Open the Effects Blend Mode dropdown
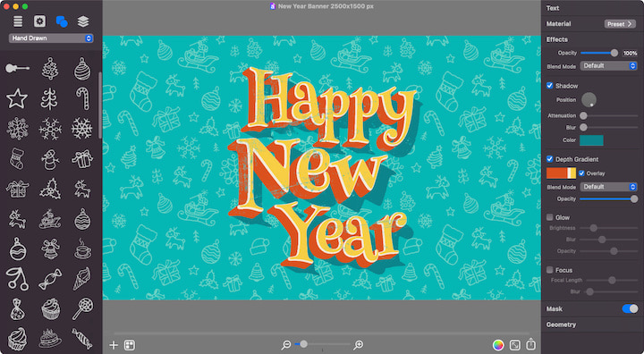The image size is (644, 354). point(608,66)
